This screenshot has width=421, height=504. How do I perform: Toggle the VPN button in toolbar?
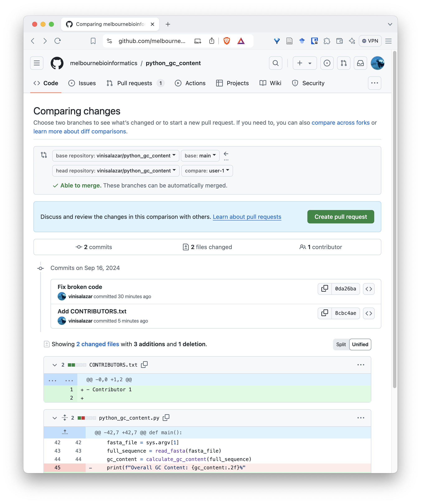click(x=370, y=41)
